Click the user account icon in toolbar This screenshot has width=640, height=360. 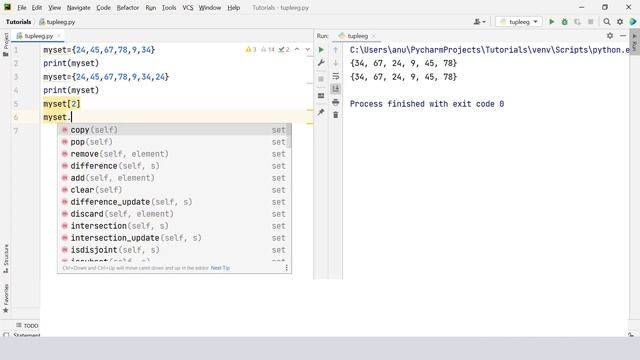(480, 22)
